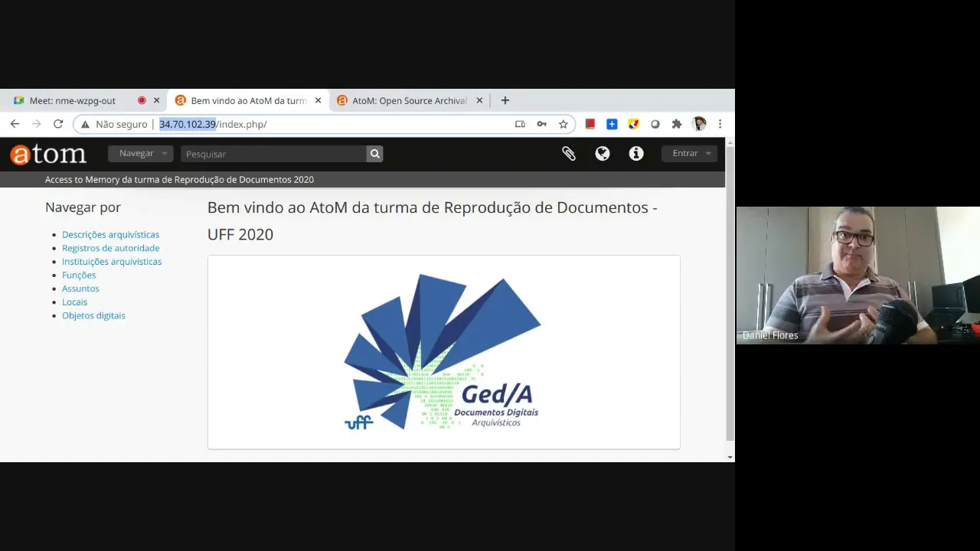This screenshot has height=551, width=980.
Task: Click the page vertical scrollbar
Action: pos(730,292)
